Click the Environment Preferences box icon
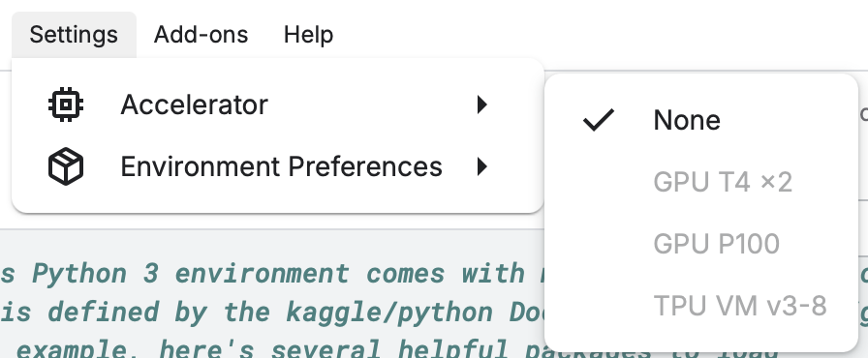Screen dimensions: 868x358 tap(66, 166)
